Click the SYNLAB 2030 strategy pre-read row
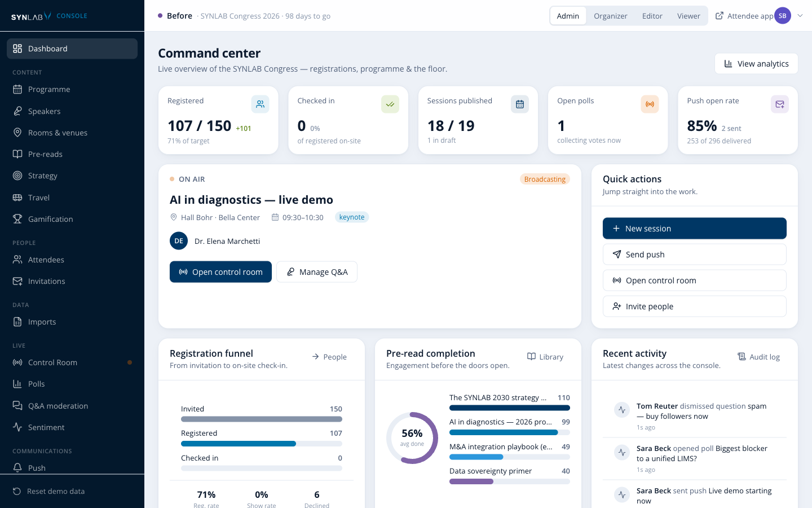 510,403
